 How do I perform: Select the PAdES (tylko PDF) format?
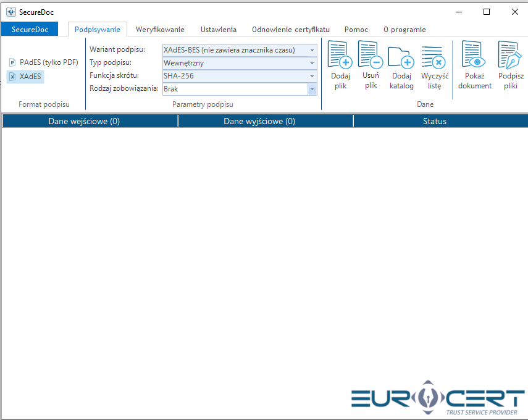[43, 62]
